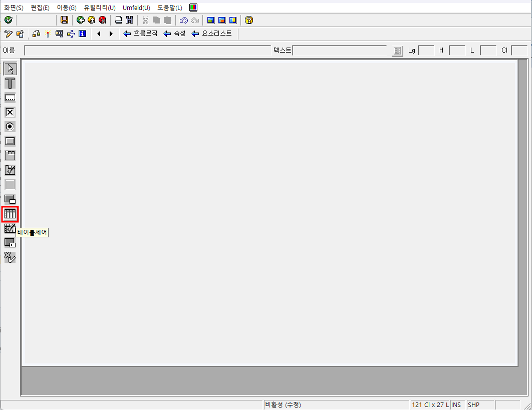Click the second layout window icon
This screenshot has width=532, height=410.
(222, 20)
